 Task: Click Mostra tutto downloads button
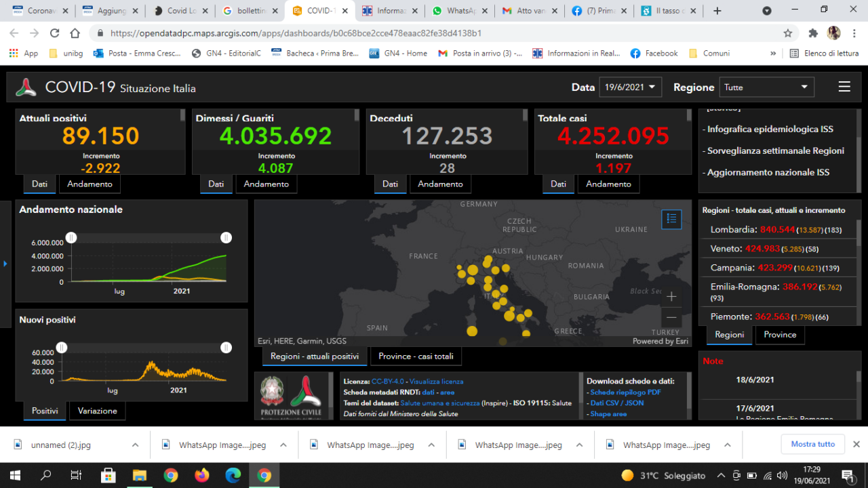pyautogui.click(x=812, y=444)
